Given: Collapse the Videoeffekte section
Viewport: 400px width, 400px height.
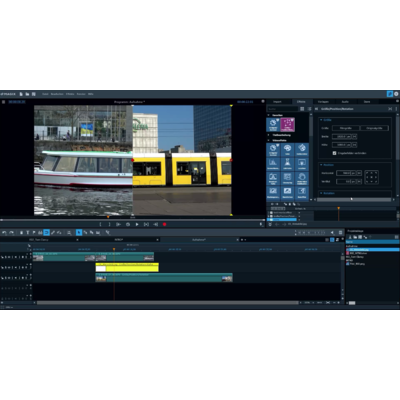Looking at the screenshot, I should [269, 140].
